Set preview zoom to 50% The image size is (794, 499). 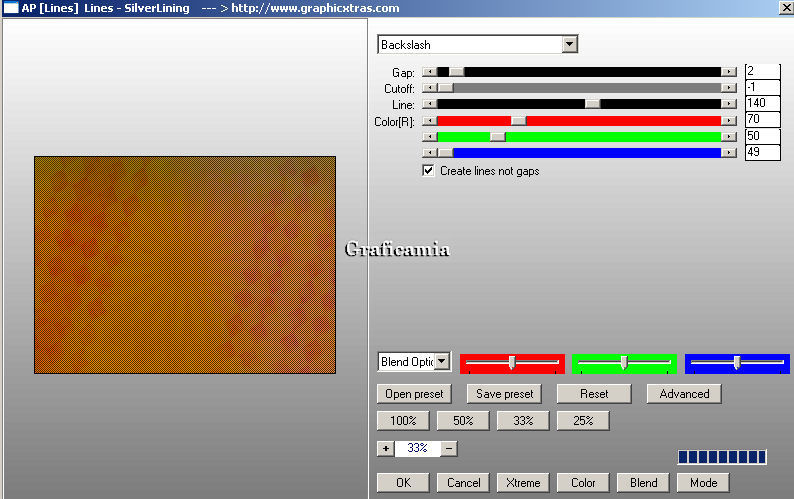[x=463, y=420]
